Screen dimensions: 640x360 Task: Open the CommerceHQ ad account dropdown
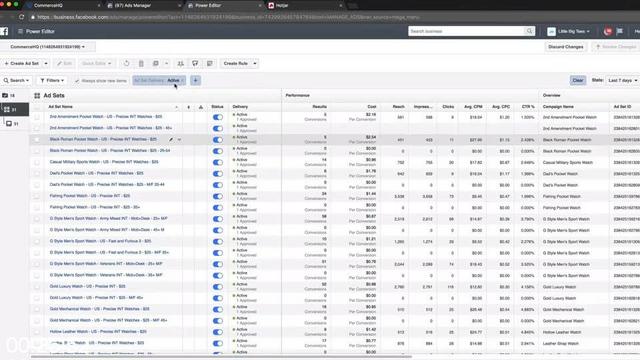(47, 47)
